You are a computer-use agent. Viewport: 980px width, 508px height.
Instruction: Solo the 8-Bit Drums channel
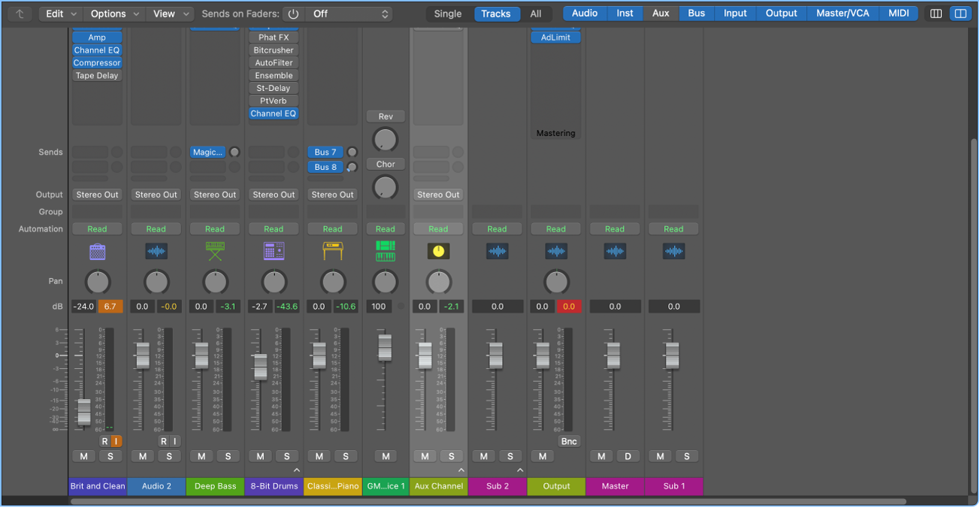coord(287,456)
